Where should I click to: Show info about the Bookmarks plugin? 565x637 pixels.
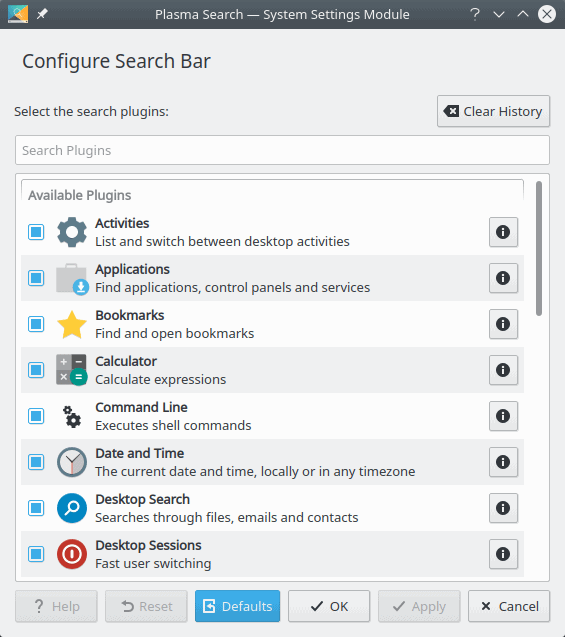pyautogui.click(x=503, y=324)
